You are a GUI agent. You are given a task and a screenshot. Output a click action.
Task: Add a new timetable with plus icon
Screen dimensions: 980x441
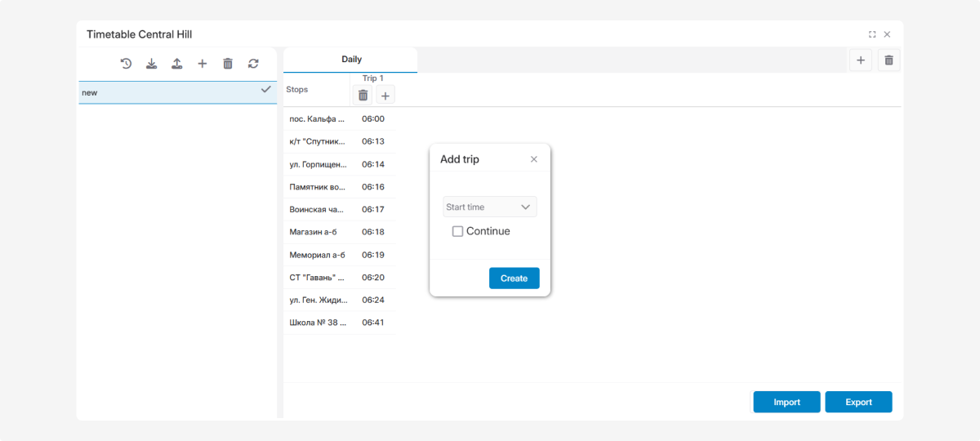(x=203, y=64)
